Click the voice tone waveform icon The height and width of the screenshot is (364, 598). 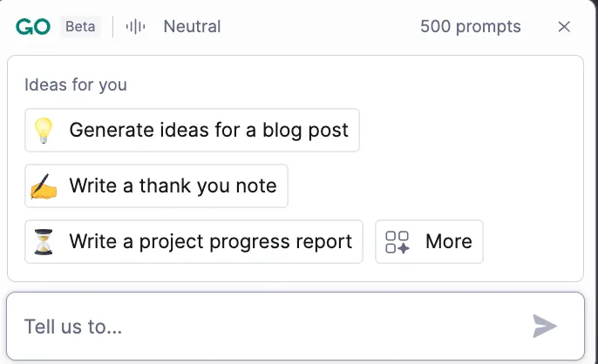[135, 27]
